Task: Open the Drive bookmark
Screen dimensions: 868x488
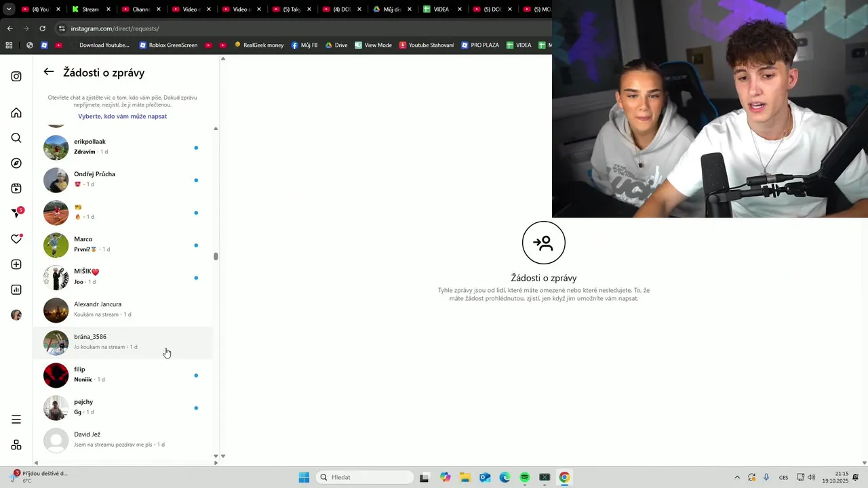Action: tap(336, 45)
